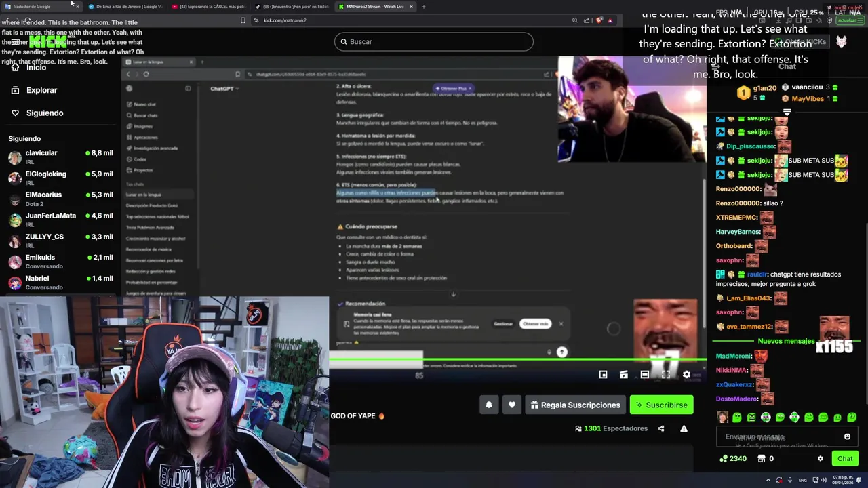Click top gifter g1an20

(x=764, y=88)
